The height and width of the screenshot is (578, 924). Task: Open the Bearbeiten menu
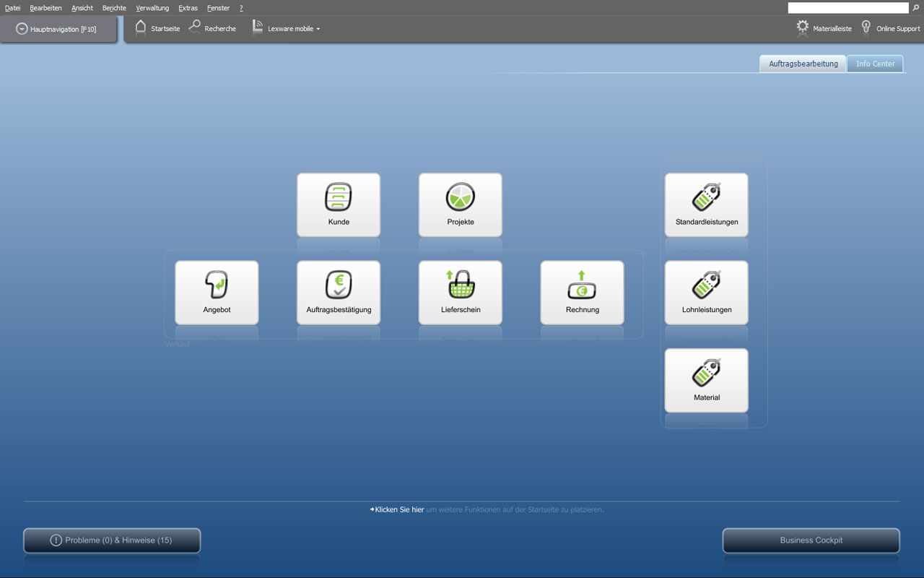coord(46,8)
